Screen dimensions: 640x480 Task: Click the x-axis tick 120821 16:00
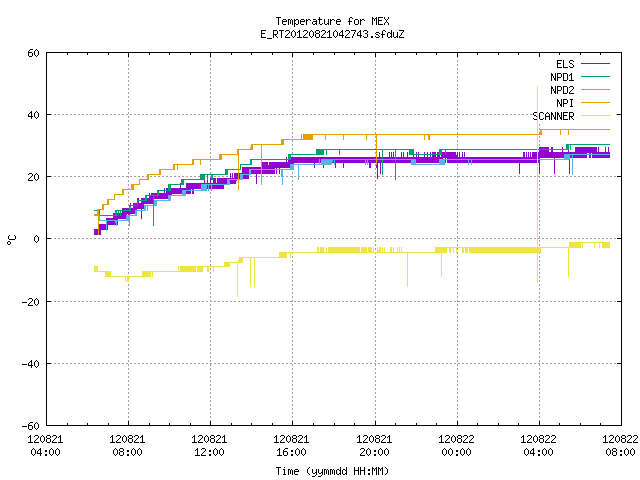291,446
